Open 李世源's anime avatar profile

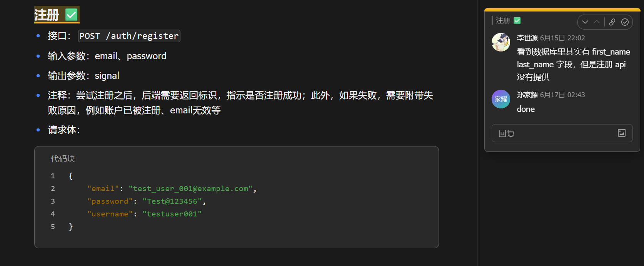[501, 42]
